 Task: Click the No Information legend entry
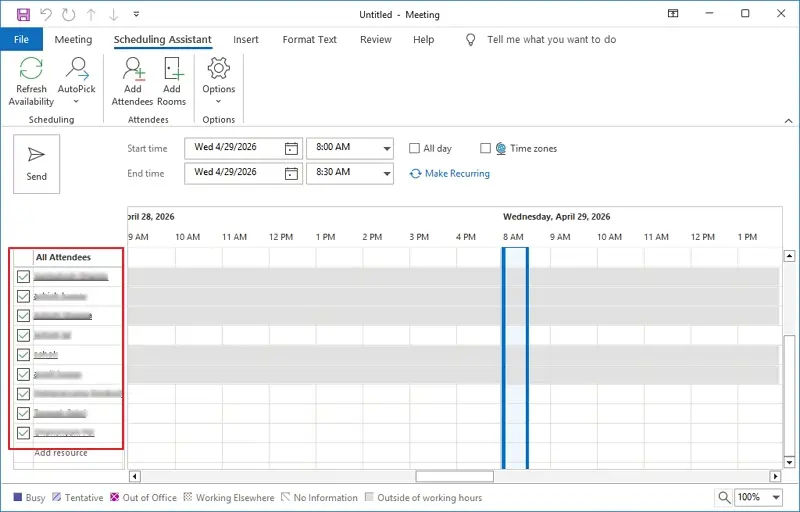pyautogui.click(x=320, y=498)
